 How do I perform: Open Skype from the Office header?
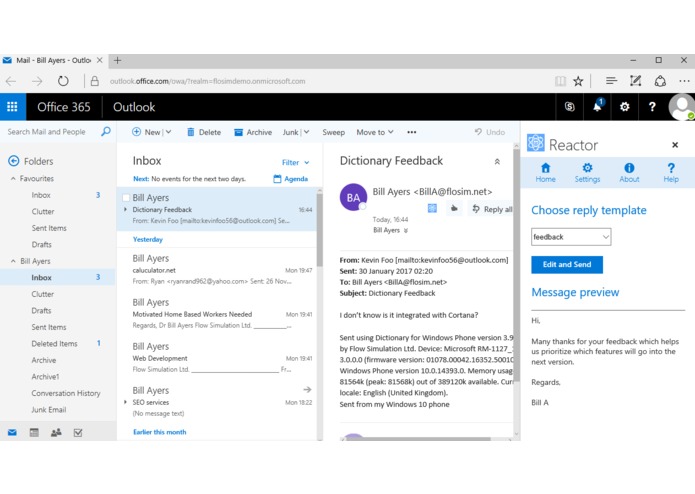[x=570, y=107]
